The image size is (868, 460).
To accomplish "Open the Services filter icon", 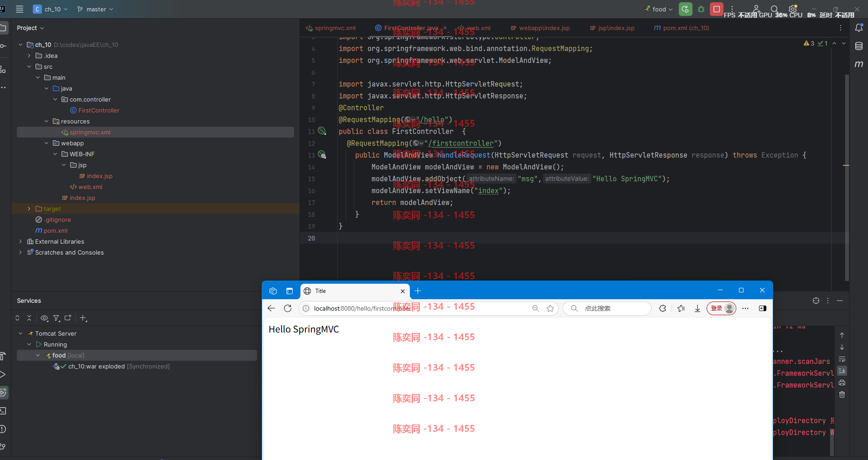I will click(57, 318).
